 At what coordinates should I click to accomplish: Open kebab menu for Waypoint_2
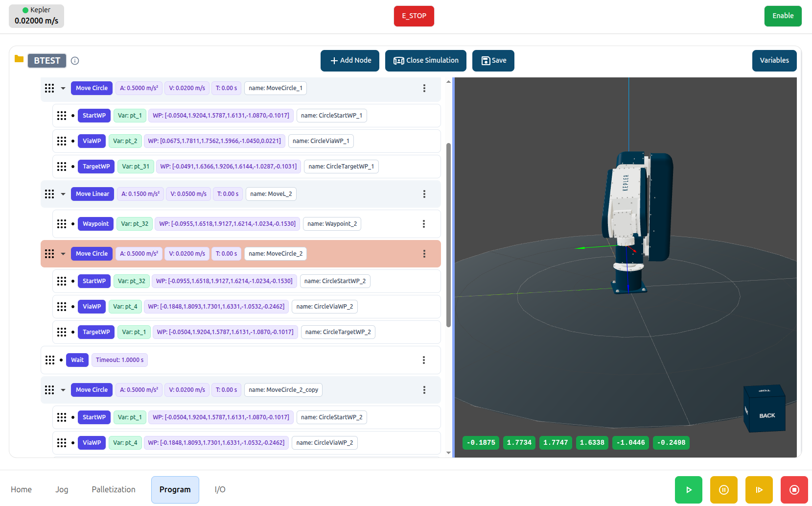tap(424, 224)
